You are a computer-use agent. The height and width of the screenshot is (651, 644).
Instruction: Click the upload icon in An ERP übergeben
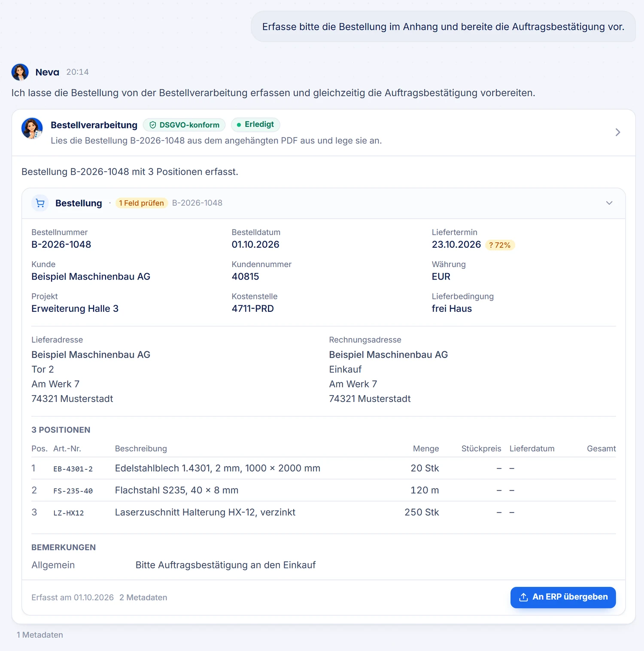[x=523, y=597]
